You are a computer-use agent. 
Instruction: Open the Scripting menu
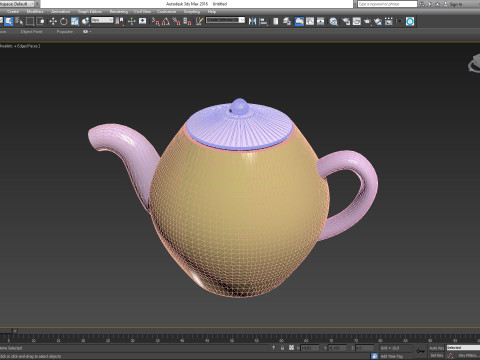pos(192,12)
